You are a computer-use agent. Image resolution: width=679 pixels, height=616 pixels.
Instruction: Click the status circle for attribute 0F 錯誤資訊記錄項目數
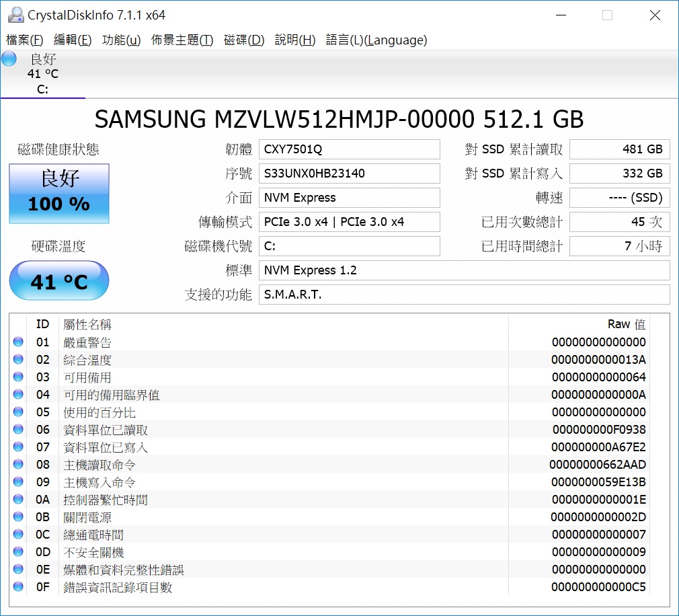point(18,586)
